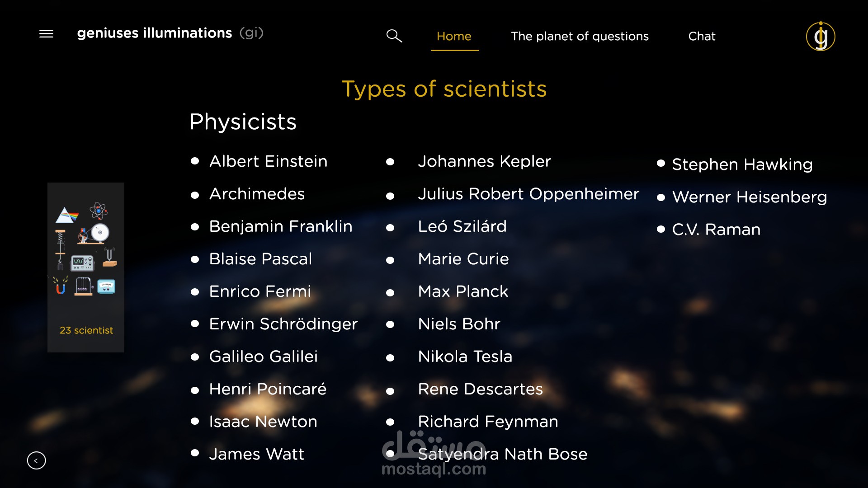The width and height of the screenshot is (868, 488).
Task: Switch to the Chat tab
Action: point(702,36)
